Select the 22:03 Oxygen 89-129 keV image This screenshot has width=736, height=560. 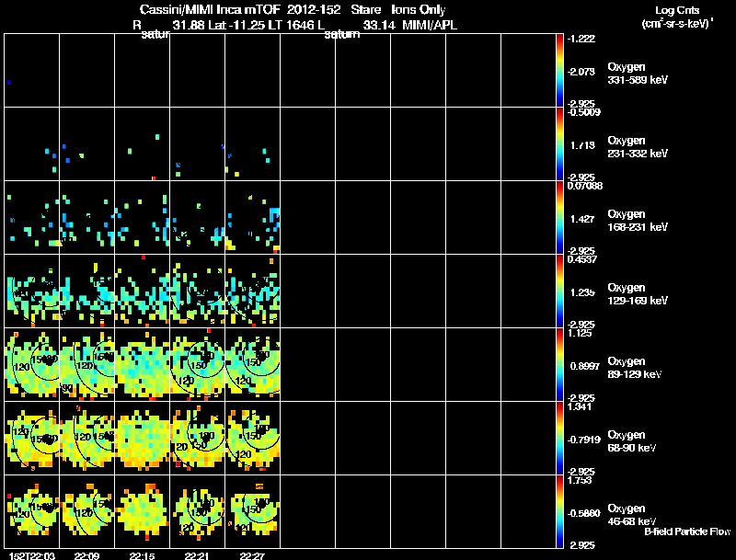pyautogui.click(x=32, y=364)
